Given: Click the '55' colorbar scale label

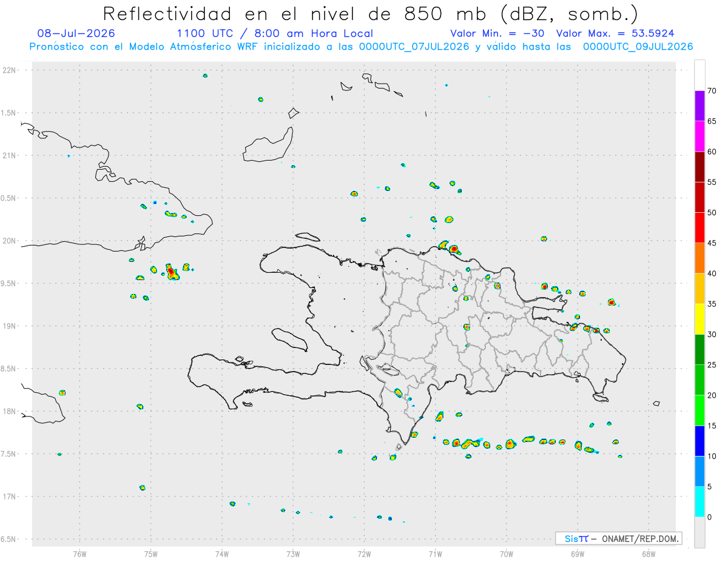Looking at the screenshot, I should [x=712, y=182].
